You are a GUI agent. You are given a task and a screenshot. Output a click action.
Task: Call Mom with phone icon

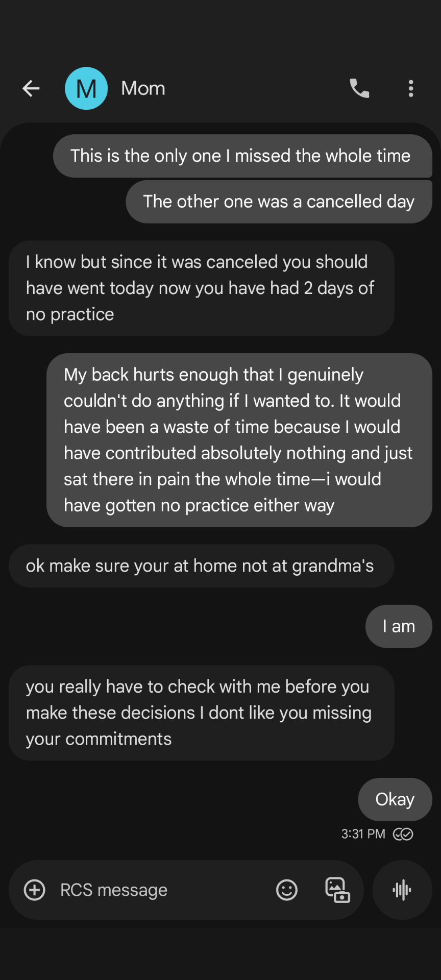click(x=359, y=88)
